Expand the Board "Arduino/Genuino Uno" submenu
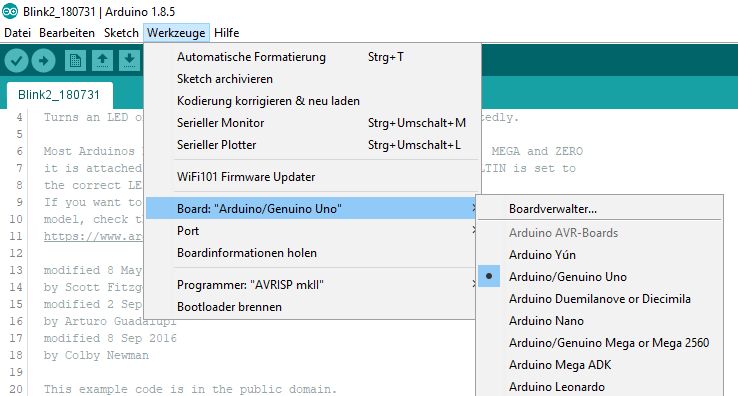 pyautogui.click(x=311, y=209)
